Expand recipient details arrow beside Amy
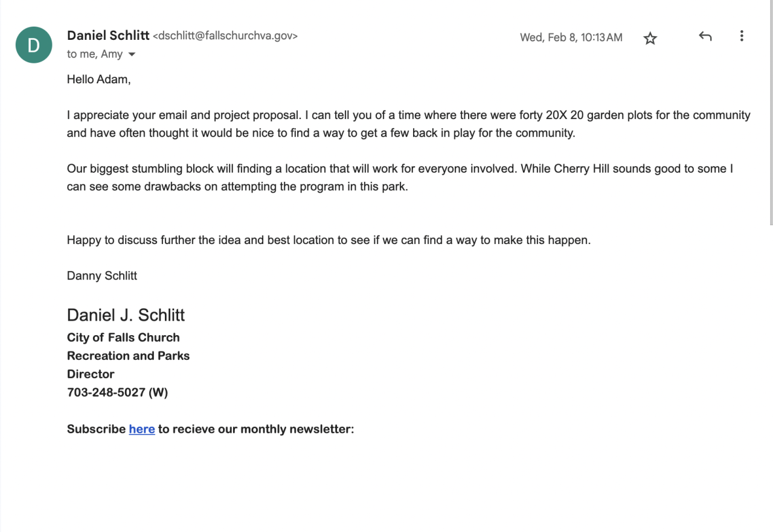The width and height of the screenshot is (773, 532). (x=132, y=55)
